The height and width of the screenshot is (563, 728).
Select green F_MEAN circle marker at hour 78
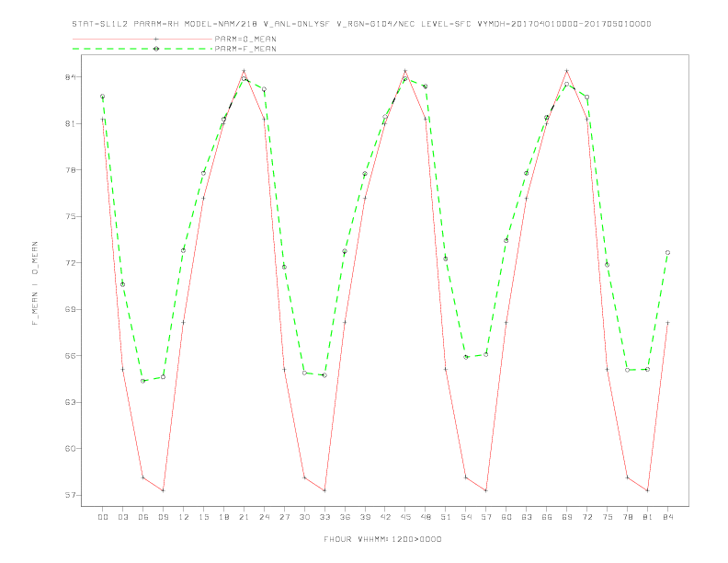coord(627,370)
